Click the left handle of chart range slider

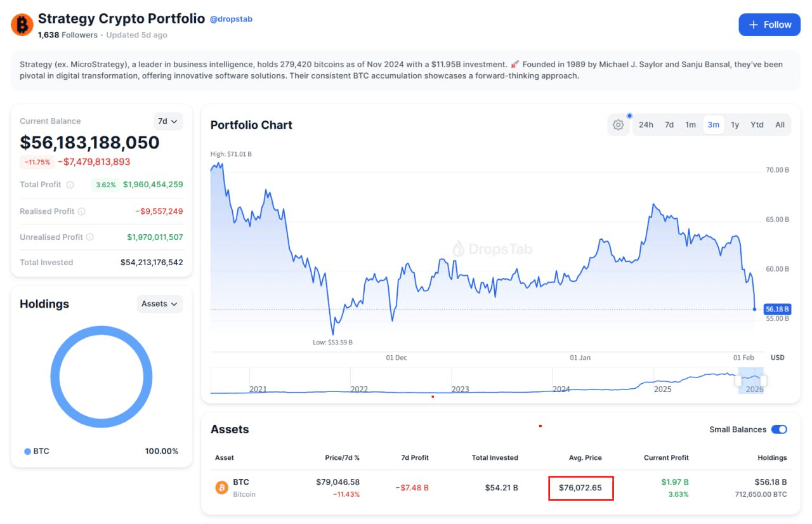pos(738,381)
